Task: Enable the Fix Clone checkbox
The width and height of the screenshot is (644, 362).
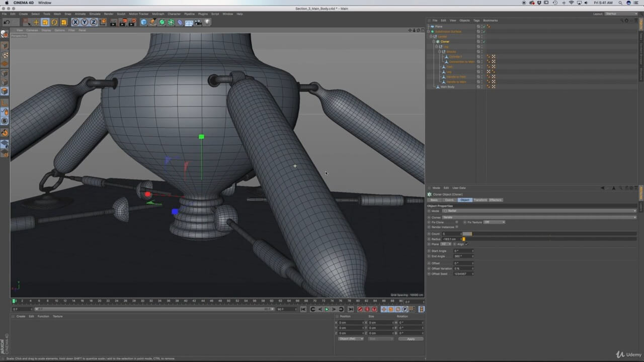Action: coord(457,222)
